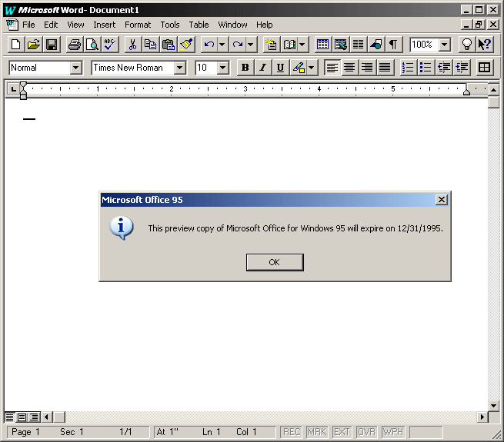Apply bulleted list formatting
504x442 pixels.
[x=426, y=68]
